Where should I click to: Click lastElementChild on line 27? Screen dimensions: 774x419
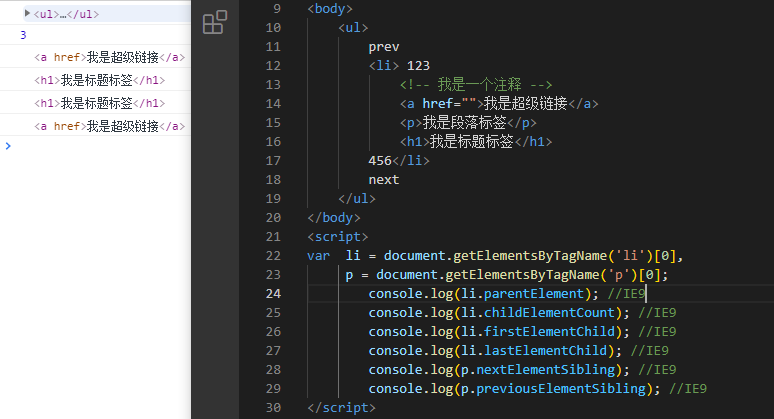(545, 351)
